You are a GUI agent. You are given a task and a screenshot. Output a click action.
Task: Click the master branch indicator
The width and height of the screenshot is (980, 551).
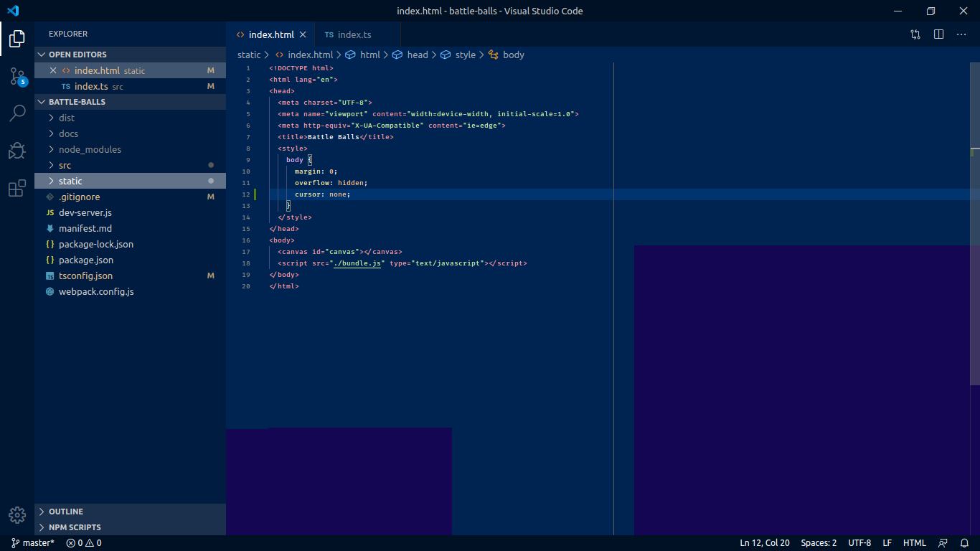(x=32, y=542)
